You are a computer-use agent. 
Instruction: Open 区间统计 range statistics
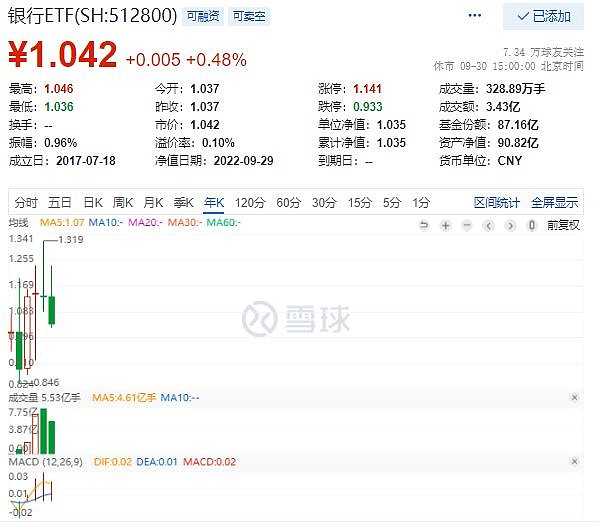click(x=497, y=202)
